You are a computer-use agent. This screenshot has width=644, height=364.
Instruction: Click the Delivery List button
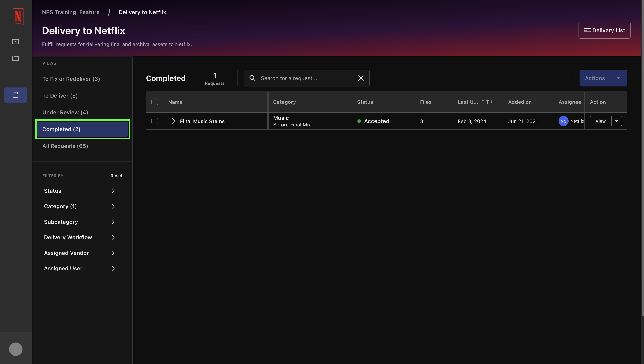(604, 30)
